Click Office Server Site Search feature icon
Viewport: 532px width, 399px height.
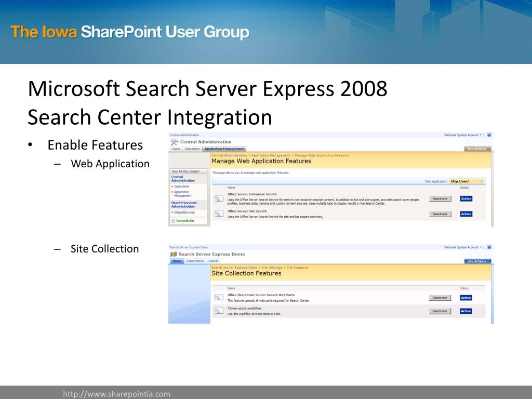tap(219, 214)
